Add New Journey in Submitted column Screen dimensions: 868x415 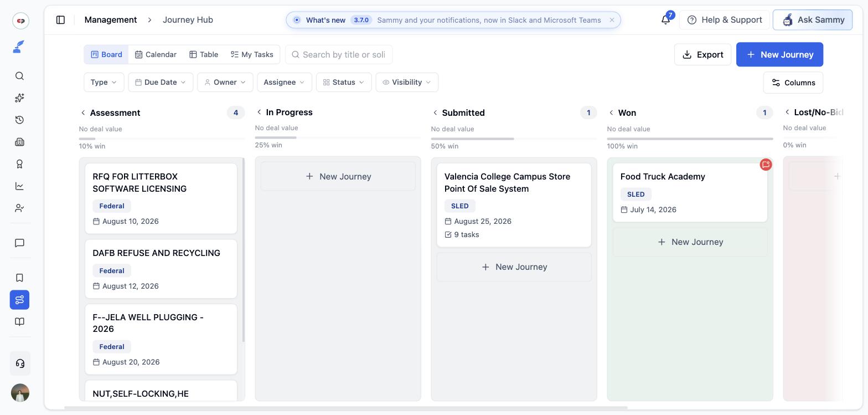click(514, 267)
